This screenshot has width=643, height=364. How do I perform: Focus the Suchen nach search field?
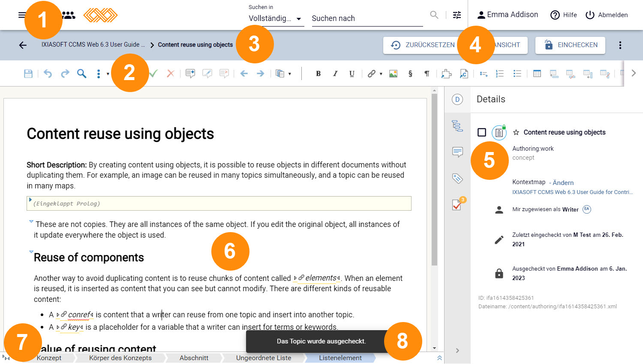pos(367,18)
